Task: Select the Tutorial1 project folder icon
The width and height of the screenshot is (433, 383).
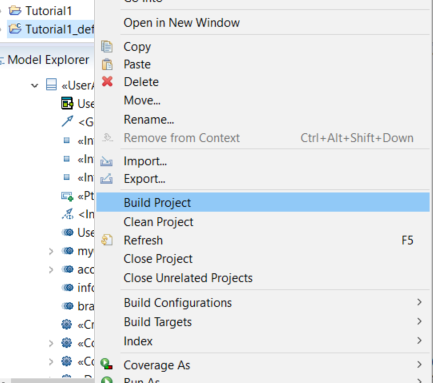Action: tap(15, 11)
